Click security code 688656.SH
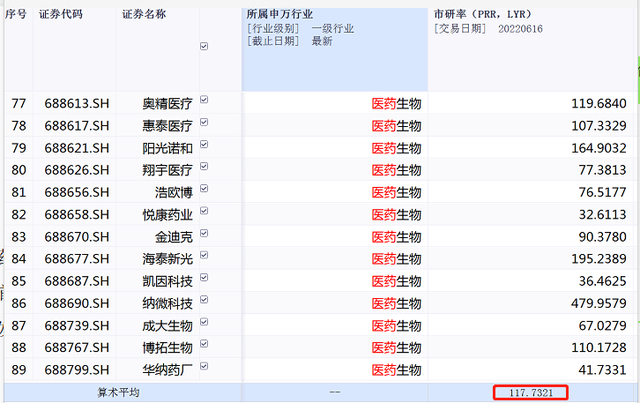This screenshot has width=640, height=403. point(77,192)
